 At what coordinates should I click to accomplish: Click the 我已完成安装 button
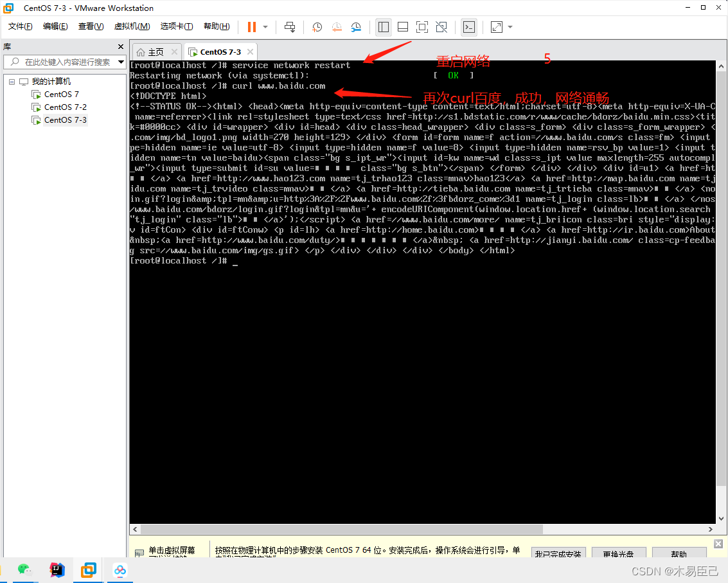coord(558,553)
